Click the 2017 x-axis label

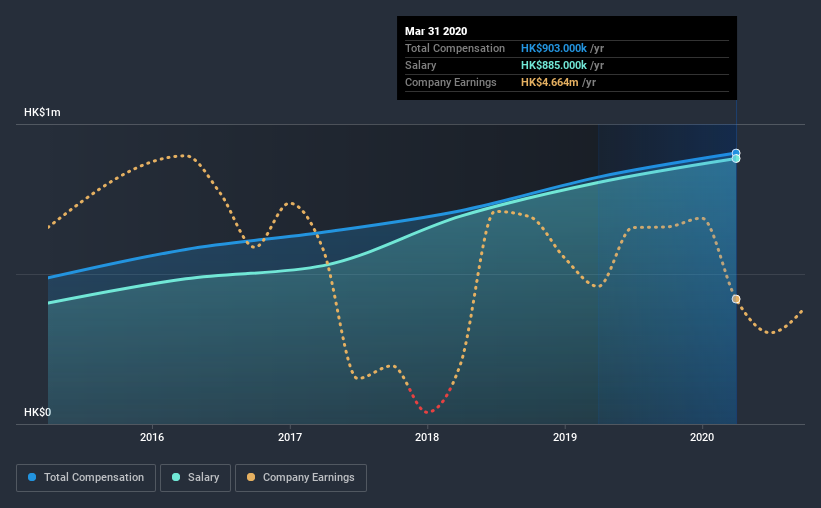(x=290, y=437)
